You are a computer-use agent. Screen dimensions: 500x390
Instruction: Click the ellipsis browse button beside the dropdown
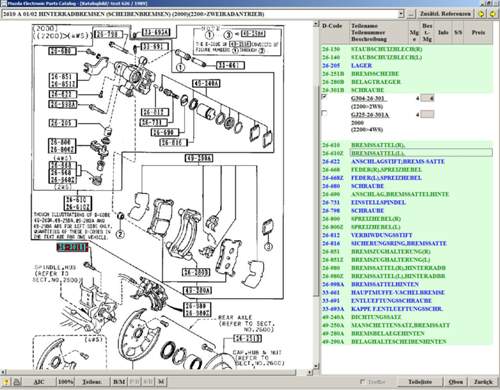[x=411, y=14]
